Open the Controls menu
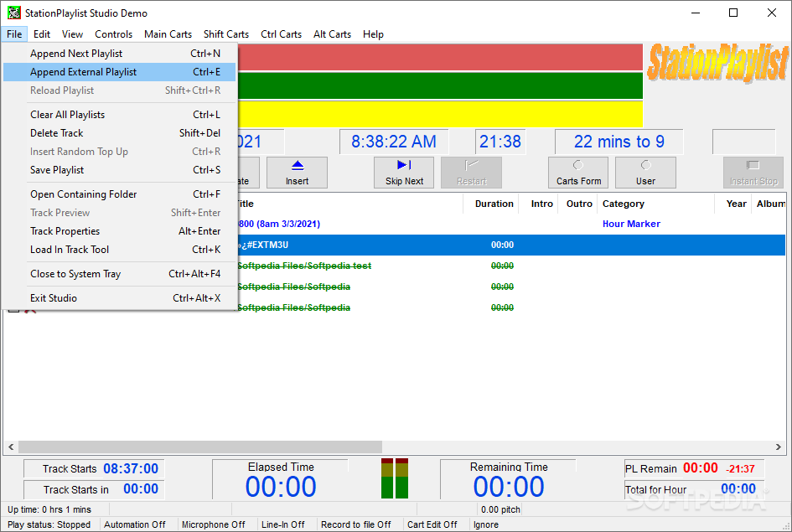 (113, 34)
